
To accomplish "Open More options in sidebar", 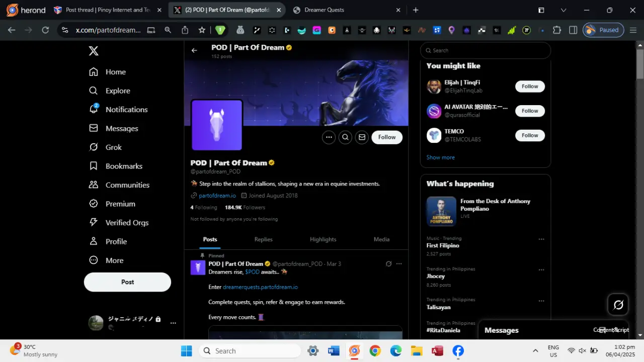I will [106, 260].
